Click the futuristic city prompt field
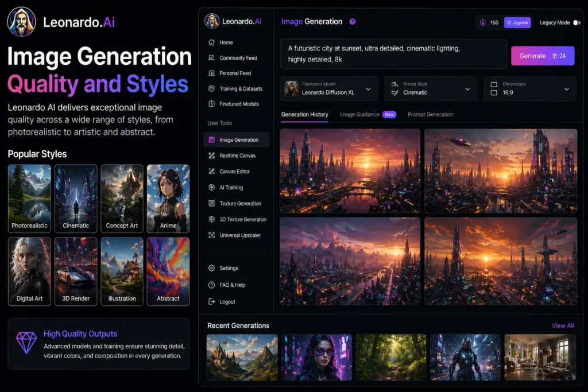 394,54
